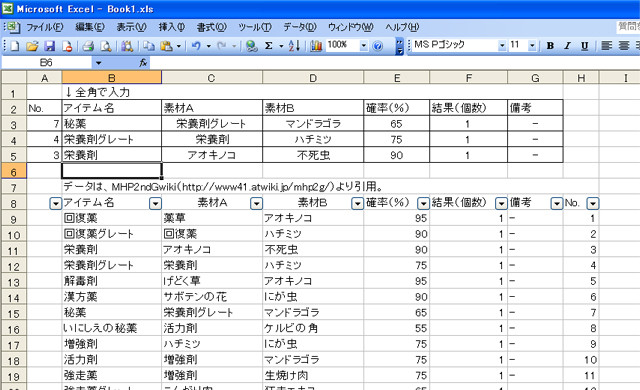Select cell ↓全角で入力 in row 1
This screenshot has width=640, height=390.
point(111,92)
